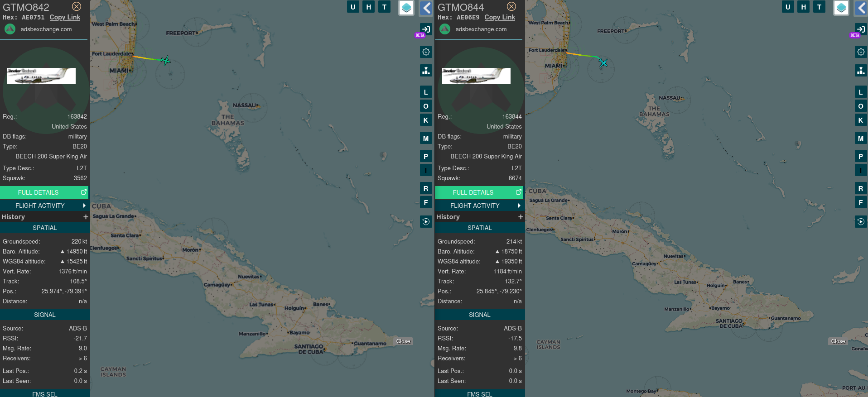Toggle the U button on the GTMO844 map
Screen dimensions: 868x397
[x=788, y=7]
